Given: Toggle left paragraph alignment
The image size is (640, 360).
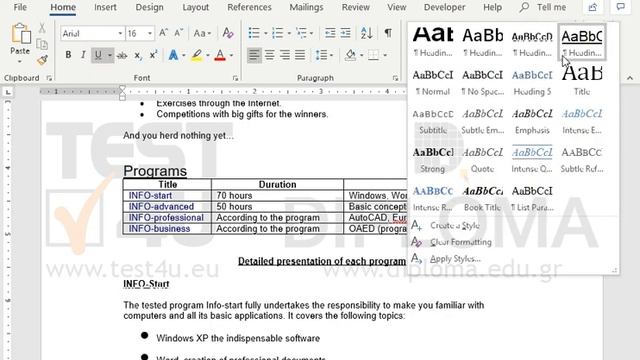Looking at the screenshot, I should coord(254,55).
